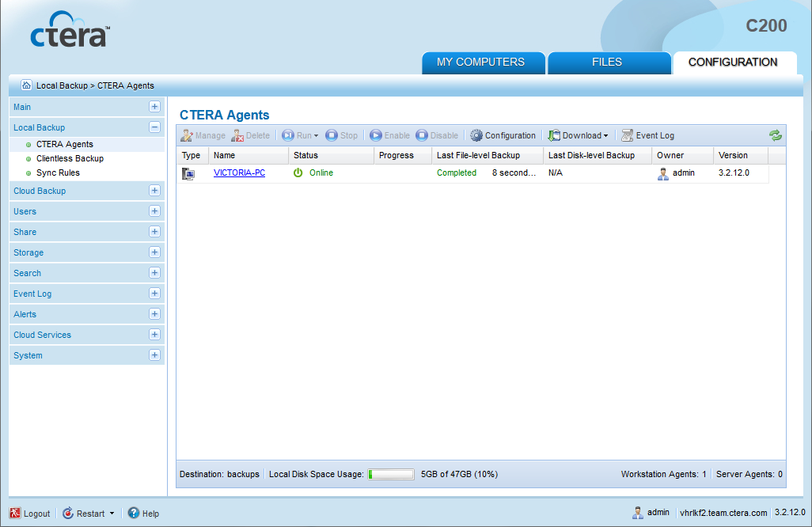Viewport: 812px width, 527px height.
Task: Click 'Destination: backups' in status bar
Action: click(x=219, y=474)
